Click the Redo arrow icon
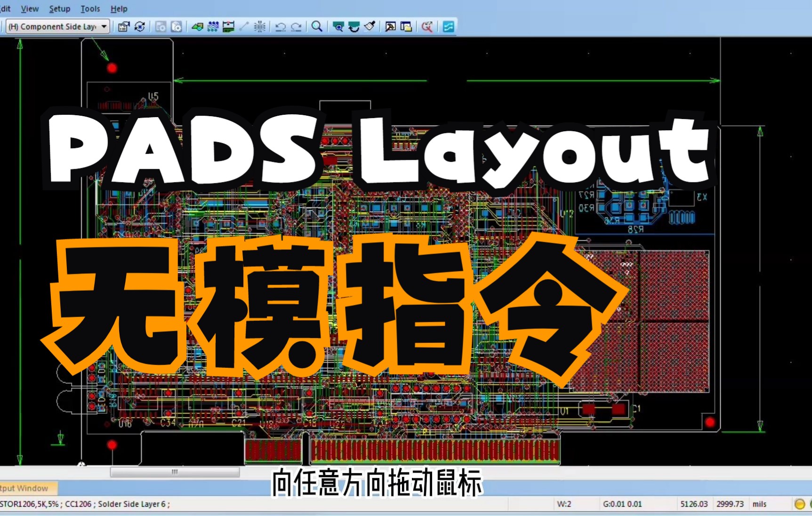 pos(296,26)
